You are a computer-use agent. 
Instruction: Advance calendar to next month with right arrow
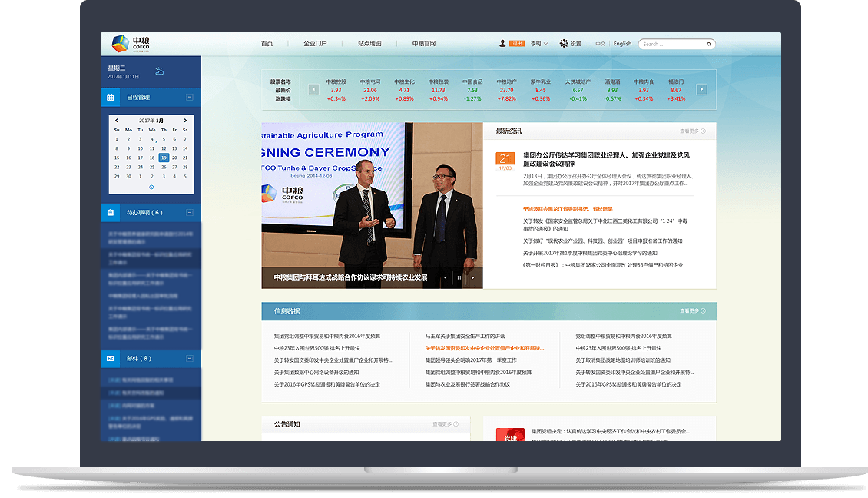tap(184, 120)
